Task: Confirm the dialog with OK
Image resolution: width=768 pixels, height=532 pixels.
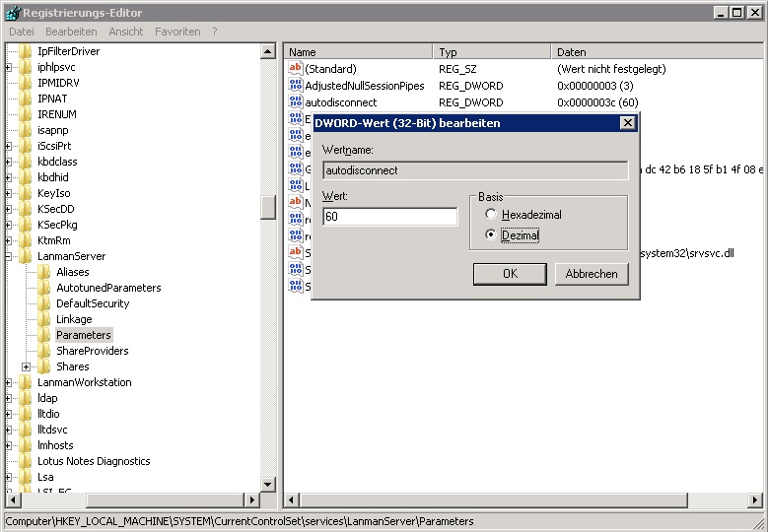Action: (510, 274)
